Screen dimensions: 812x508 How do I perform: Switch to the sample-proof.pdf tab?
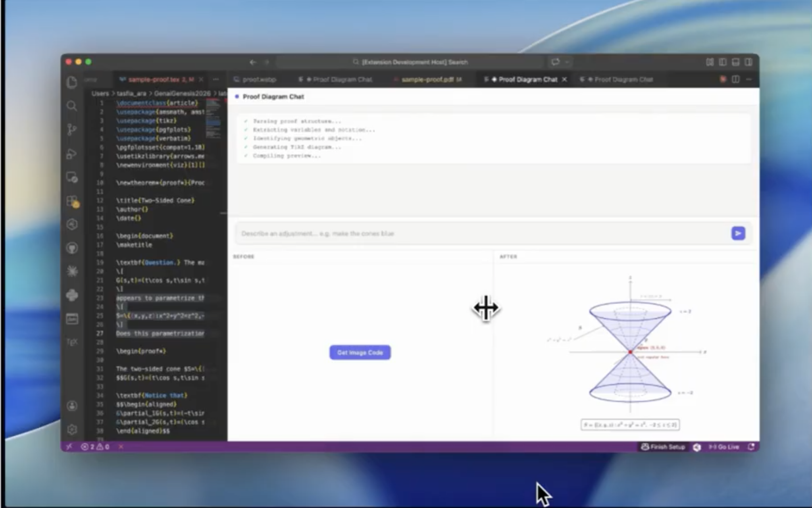(x=427, y=79)
